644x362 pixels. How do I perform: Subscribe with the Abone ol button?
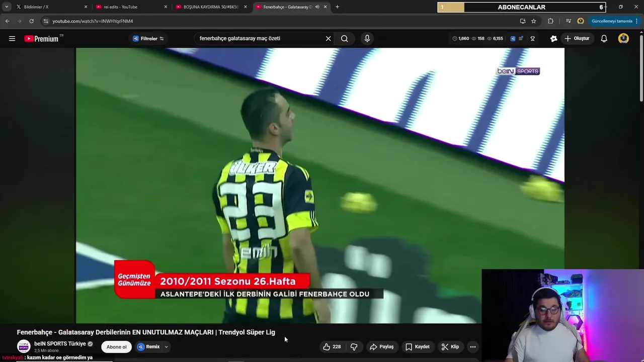coord(117,347)
